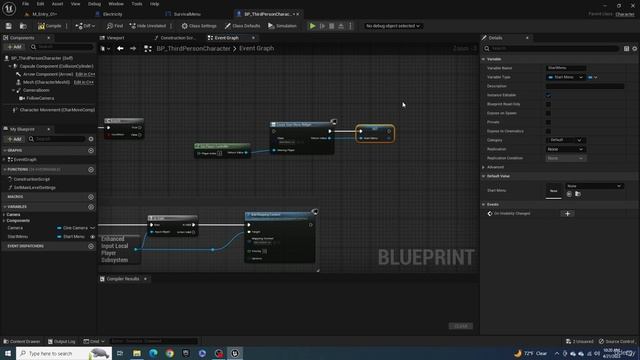This screenshot has height=360, width=640.
Task: Open the bookmarks dropdown in graph toolbar
Action: (x=105, y=48)
